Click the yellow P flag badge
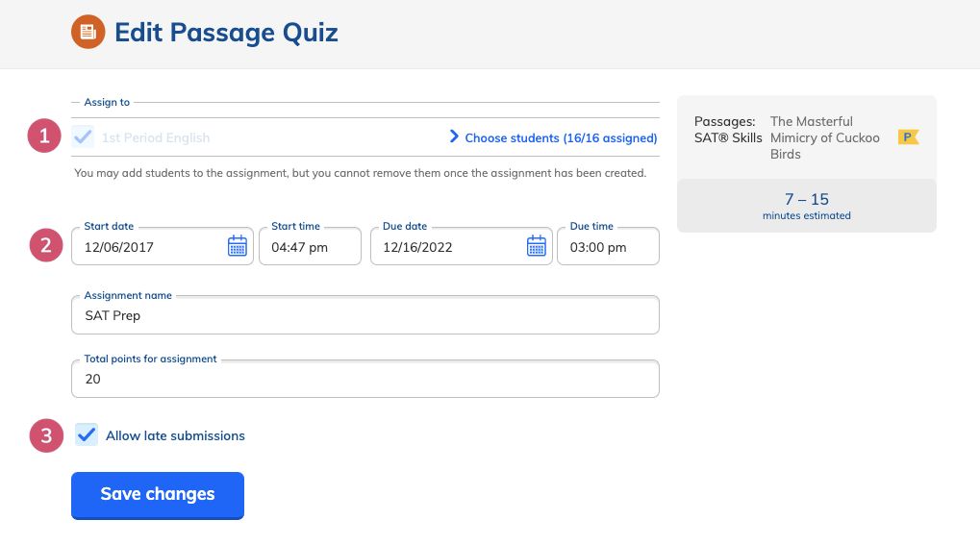 click(x=908, y=136)
